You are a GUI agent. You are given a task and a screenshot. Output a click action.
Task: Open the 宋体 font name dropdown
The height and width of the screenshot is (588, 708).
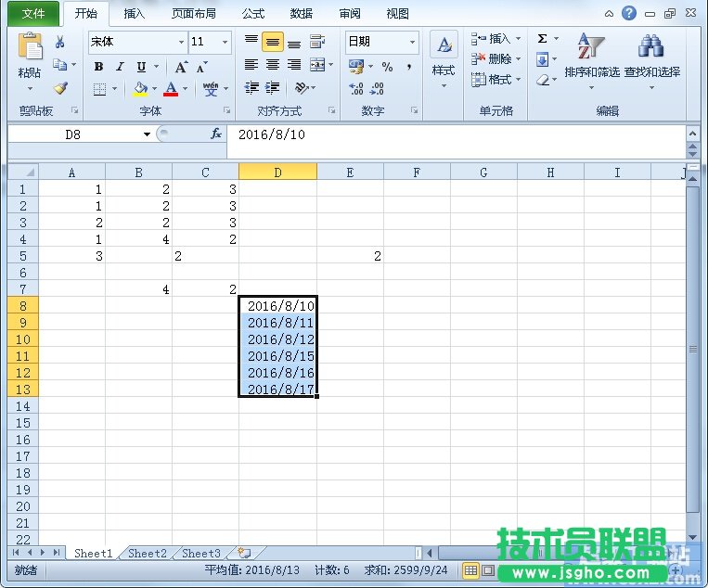(181, 43)
